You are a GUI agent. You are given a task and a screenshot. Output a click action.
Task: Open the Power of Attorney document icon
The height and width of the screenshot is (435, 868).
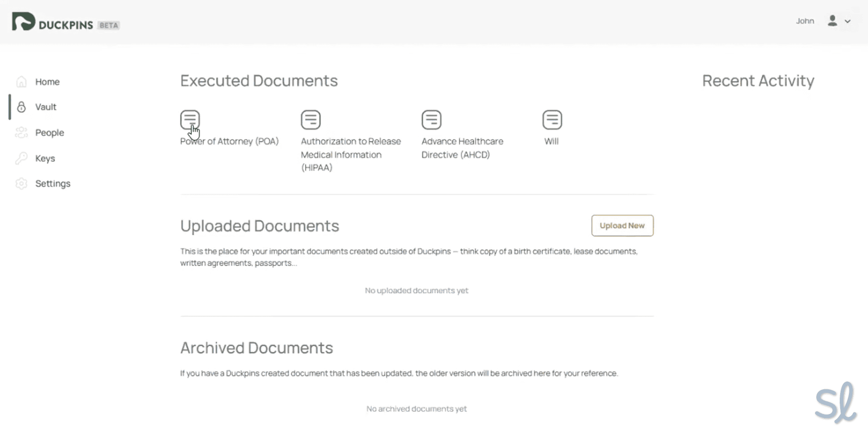[190, 120]
